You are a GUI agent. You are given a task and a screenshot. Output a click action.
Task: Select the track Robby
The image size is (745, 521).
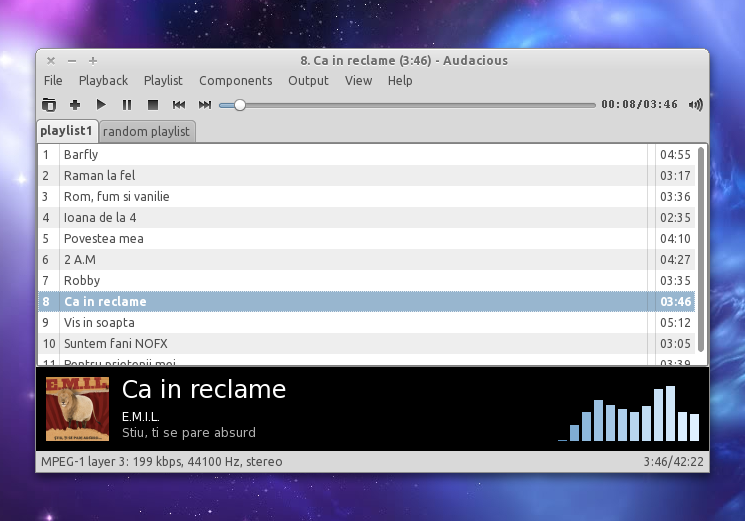tap(366, 280)
